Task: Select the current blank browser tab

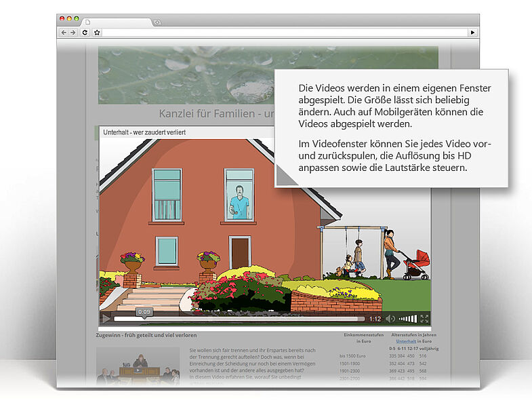Action: [115, 22]
